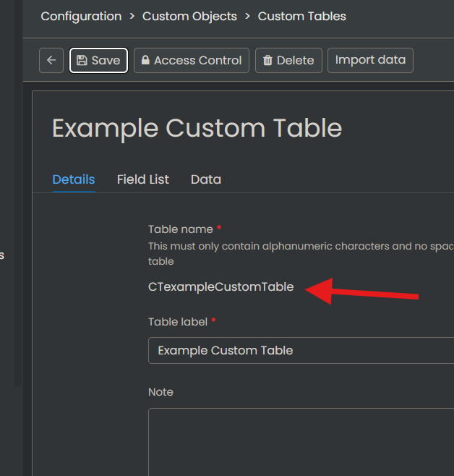Select the Details tab

74,179
